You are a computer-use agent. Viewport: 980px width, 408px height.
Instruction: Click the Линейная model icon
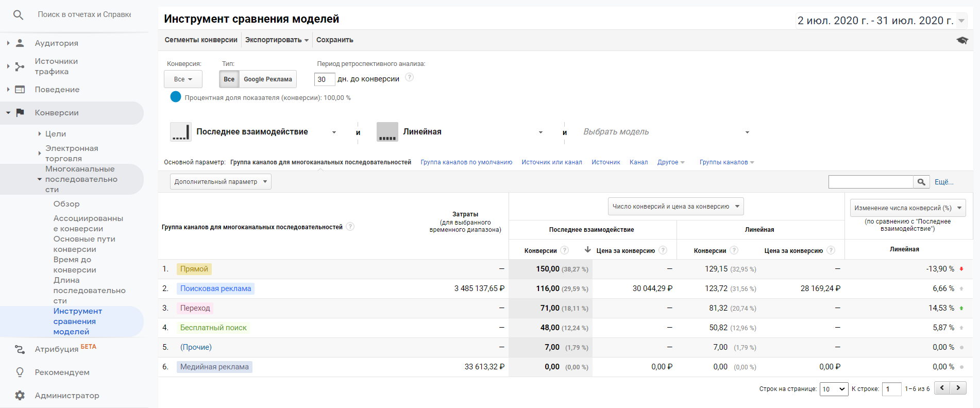(387, 132)
